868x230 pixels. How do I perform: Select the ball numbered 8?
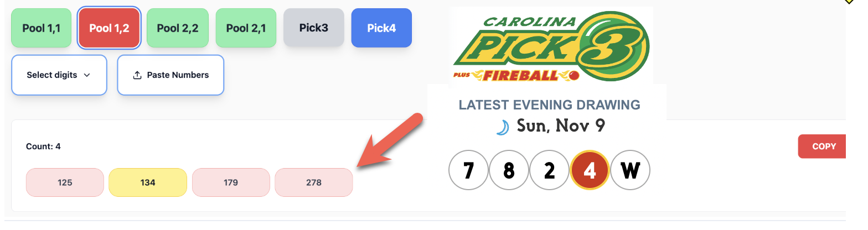click(509, 170)
